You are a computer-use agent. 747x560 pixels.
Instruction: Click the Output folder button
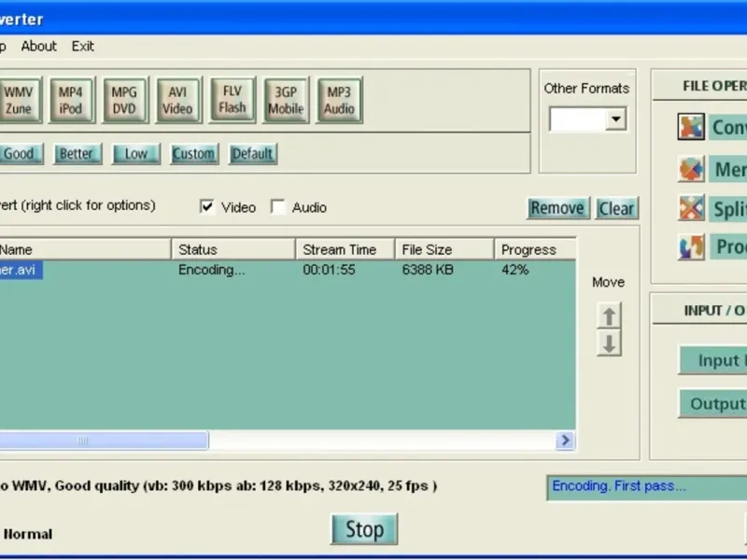(x=713, y=404)
